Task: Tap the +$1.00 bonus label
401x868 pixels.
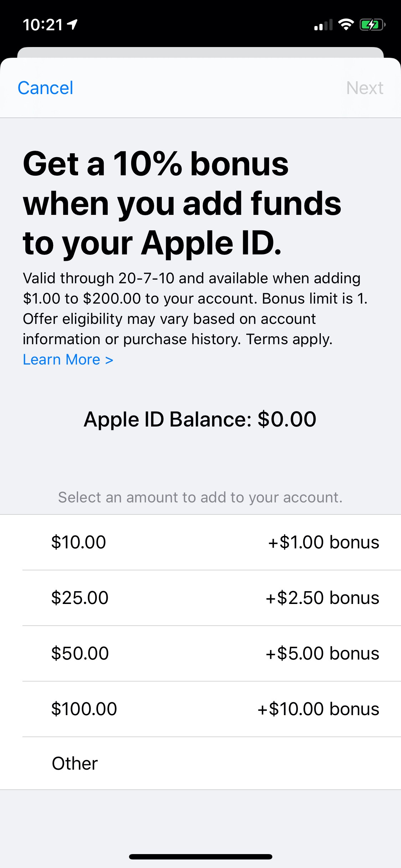Action: pyautogui.click(x=324, y=542)
